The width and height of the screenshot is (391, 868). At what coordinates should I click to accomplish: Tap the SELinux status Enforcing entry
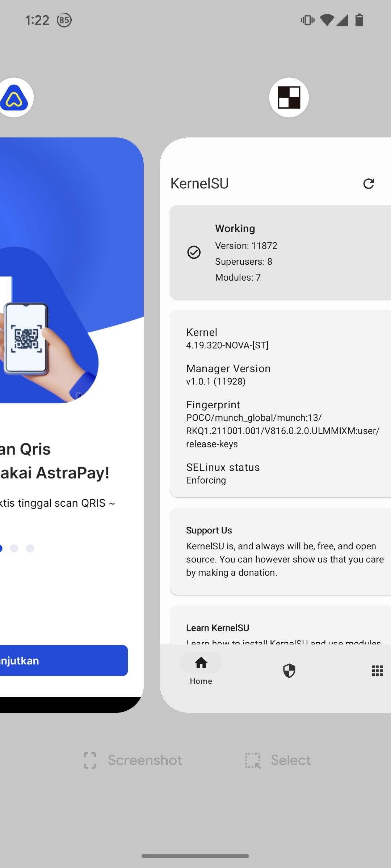click(223, 473)
